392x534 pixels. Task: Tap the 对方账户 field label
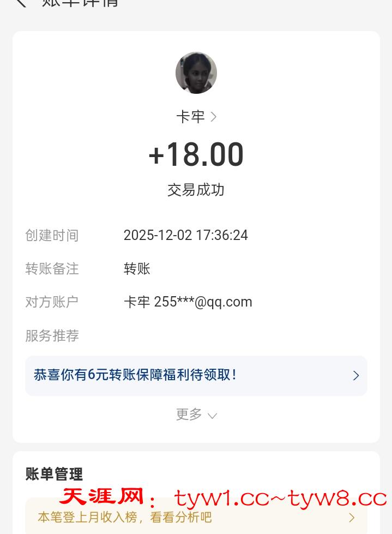[52, 302]
